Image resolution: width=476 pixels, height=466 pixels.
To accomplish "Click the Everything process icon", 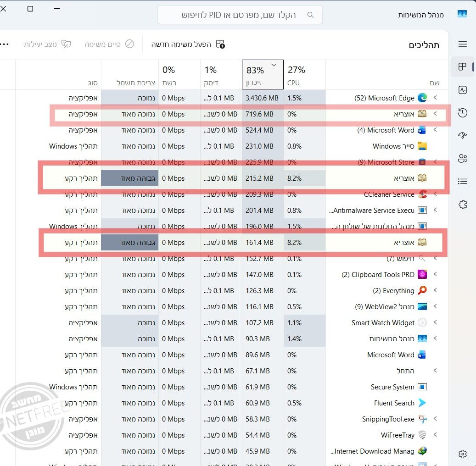I will pos(422,290).
